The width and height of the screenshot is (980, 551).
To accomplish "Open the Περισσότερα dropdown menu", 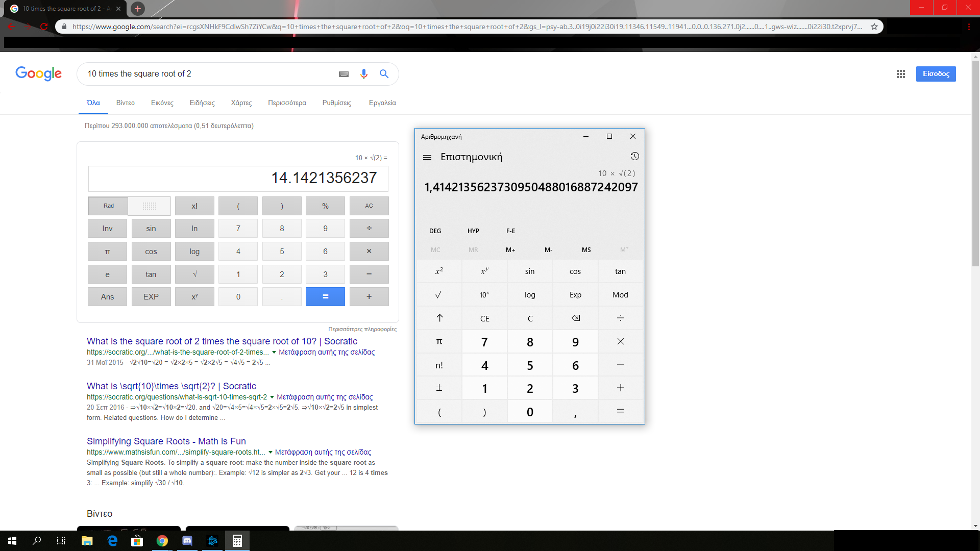I will click(287, 103).
